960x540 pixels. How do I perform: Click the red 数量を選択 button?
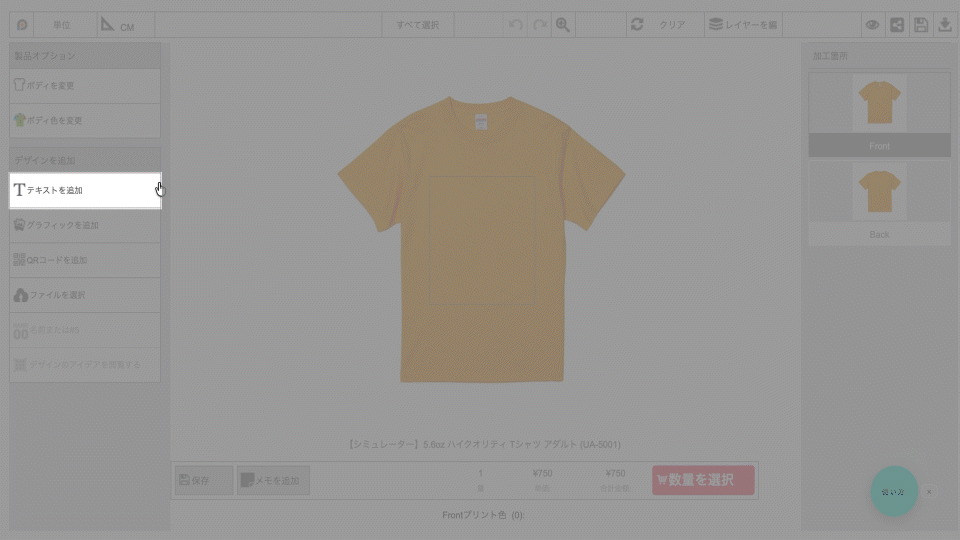[x=703, y=480]
